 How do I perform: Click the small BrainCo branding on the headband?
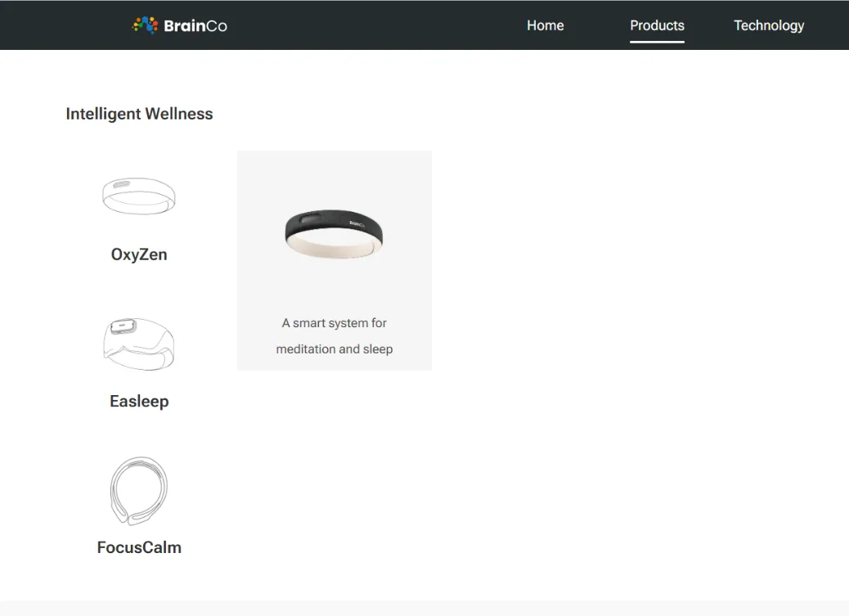click(x=357, y=223)
